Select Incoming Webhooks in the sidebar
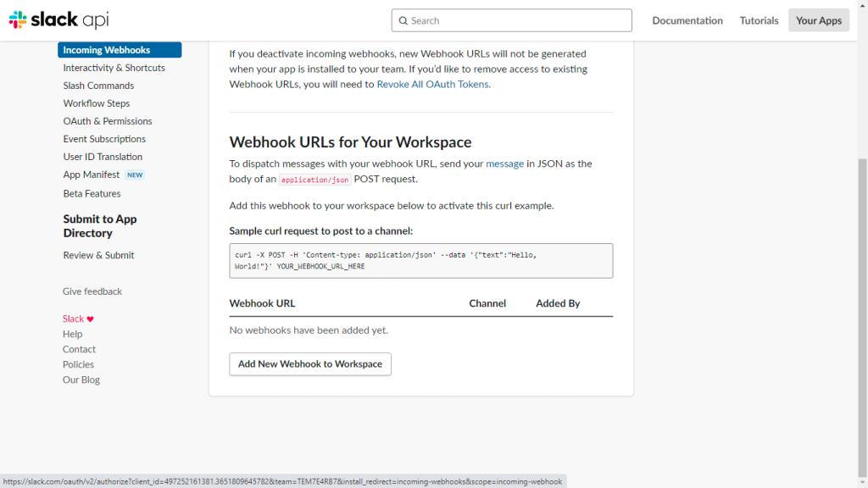Image resolution: width=868 pixels, height=488 pixels. pyautogui.click(x=120, y=50)
